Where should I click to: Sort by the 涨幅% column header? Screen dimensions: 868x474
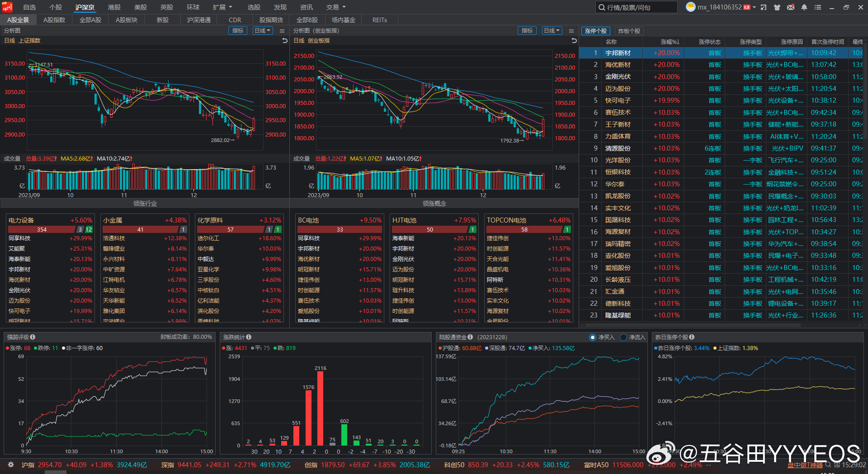coord(670,42)
